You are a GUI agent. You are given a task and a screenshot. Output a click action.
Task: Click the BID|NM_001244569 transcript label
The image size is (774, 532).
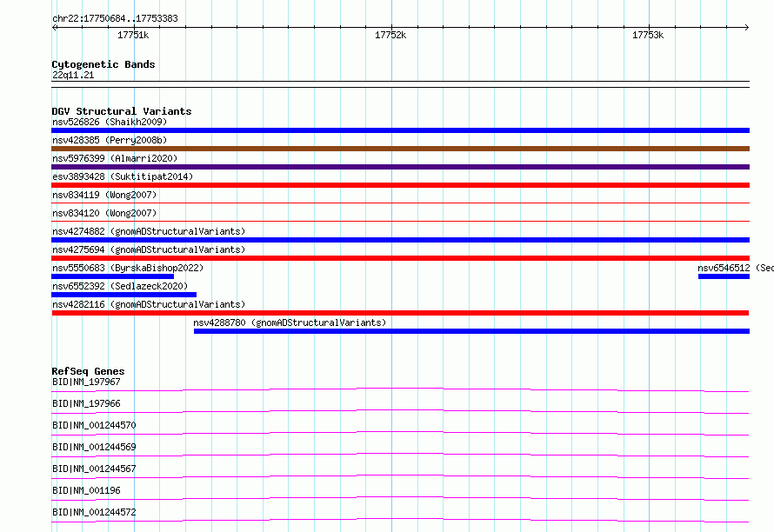[94, 447]
